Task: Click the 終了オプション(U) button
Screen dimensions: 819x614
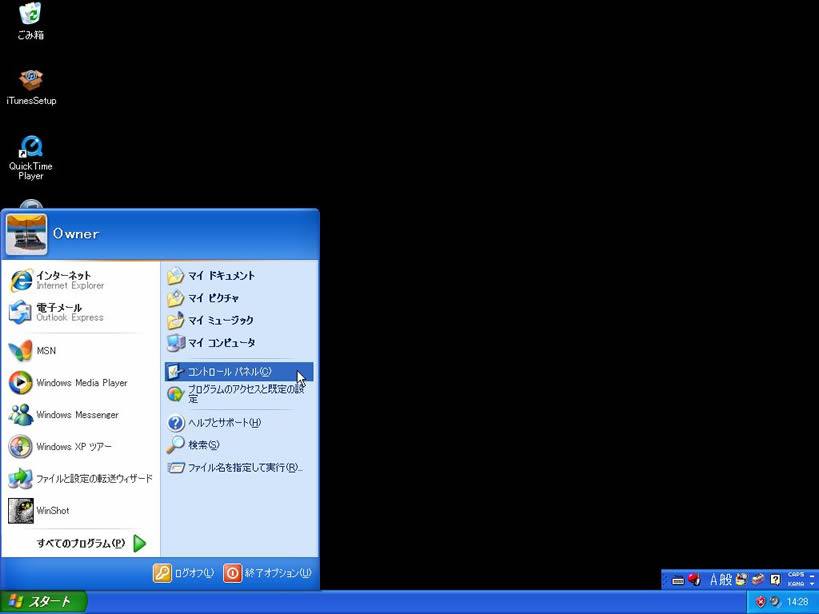Action: tap(267, 573)
